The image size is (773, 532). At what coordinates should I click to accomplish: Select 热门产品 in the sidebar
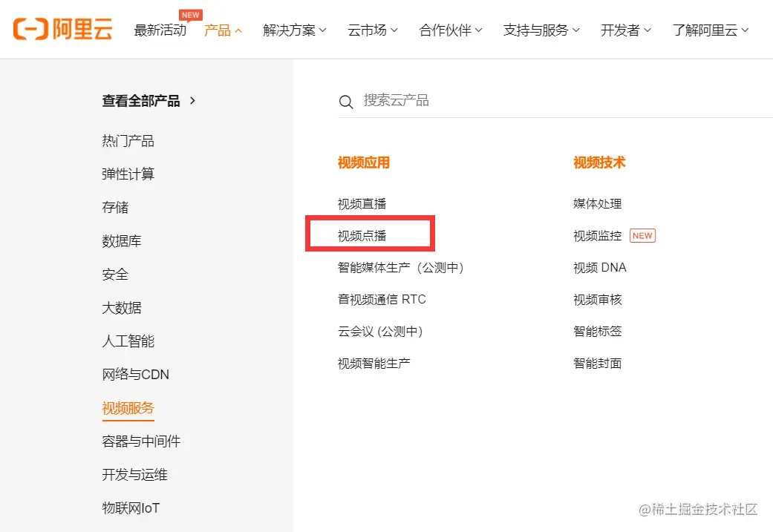coord(128,141)
